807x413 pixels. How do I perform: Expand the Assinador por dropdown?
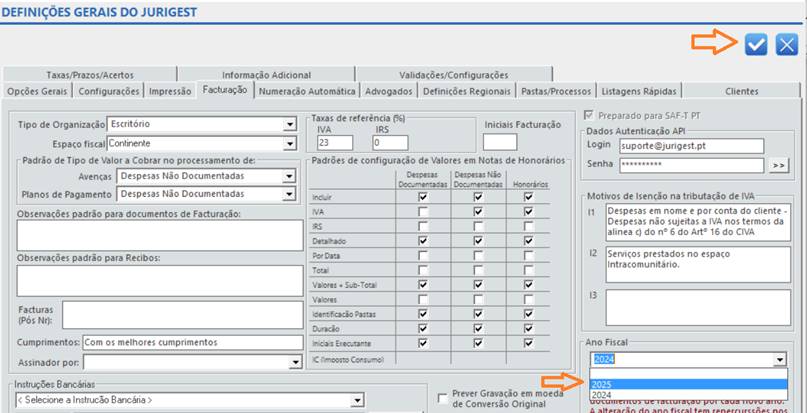tap(295, 363)
